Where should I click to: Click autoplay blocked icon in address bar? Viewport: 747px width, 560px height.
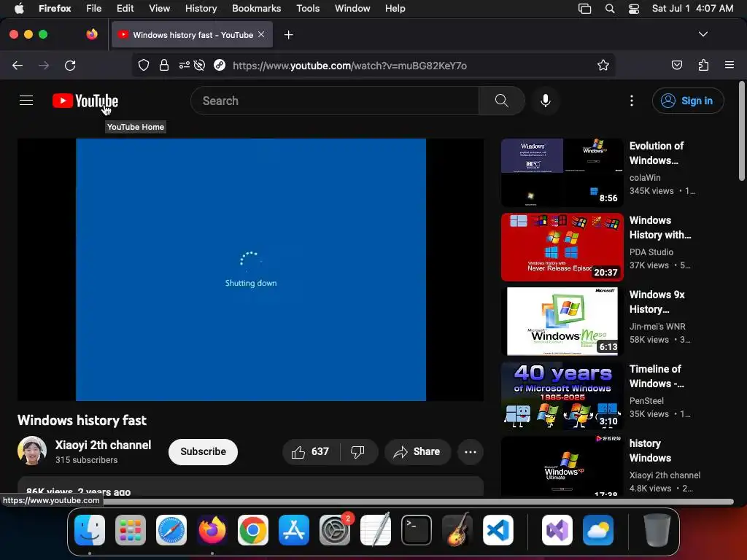click(x=200, y=65)
